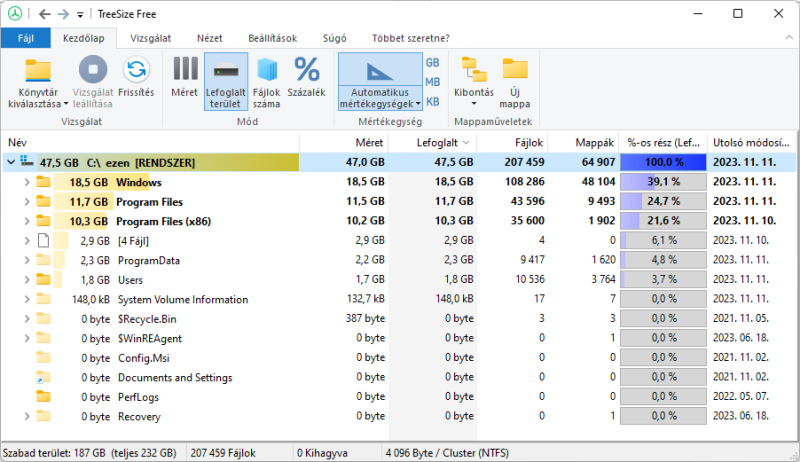The width and height of the screenshot is (800, 462).
Task: Expand the Program Files (x86) folder
Action: pos(27,221)
